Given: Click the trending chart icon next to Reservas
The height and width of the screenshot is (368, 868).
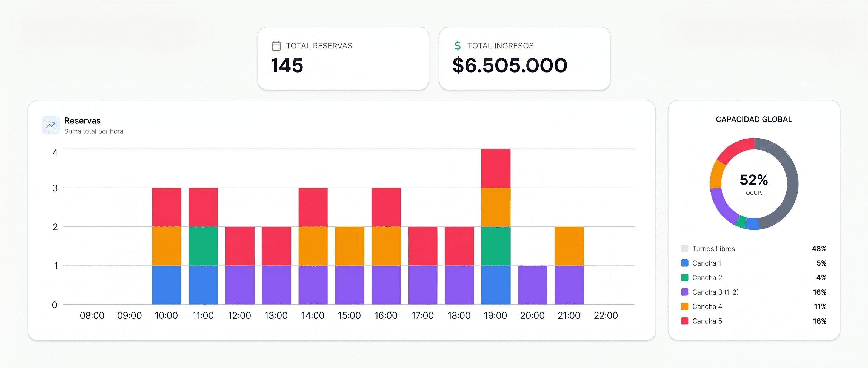Looking at the screenshot, I should 51,125.
